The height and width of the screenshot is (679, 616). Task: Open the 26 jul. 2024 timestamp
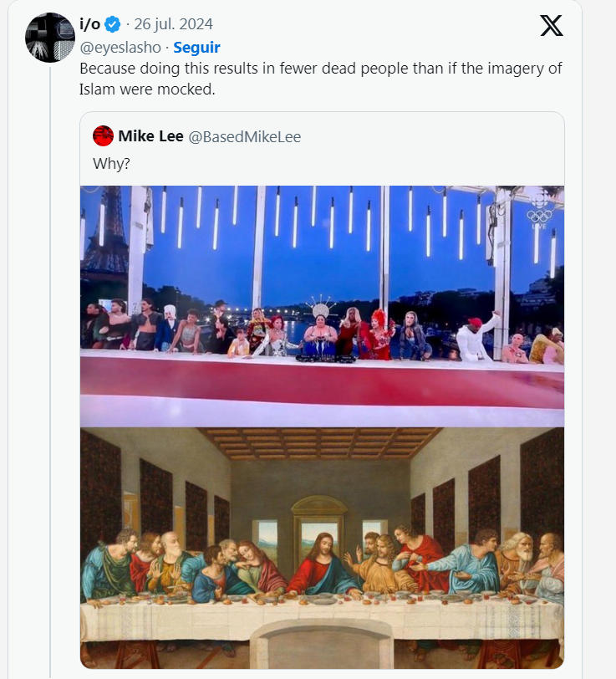173,24
